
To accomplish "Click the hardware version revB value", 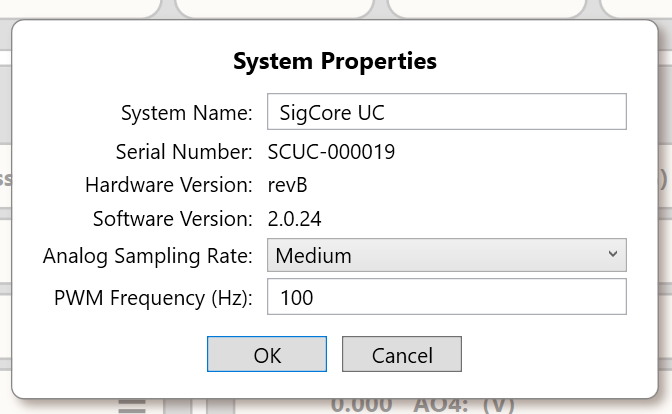I will point(287,185).
